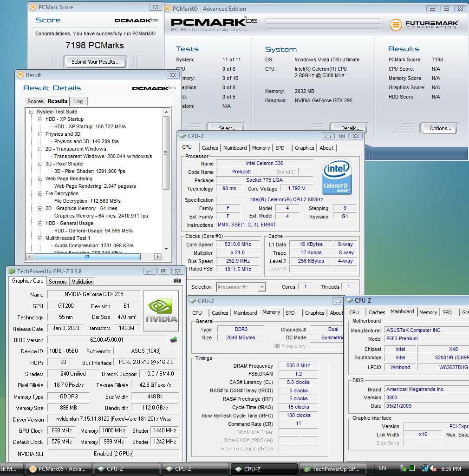Click the Core Voltage value 1.792 V

point(297,189)
